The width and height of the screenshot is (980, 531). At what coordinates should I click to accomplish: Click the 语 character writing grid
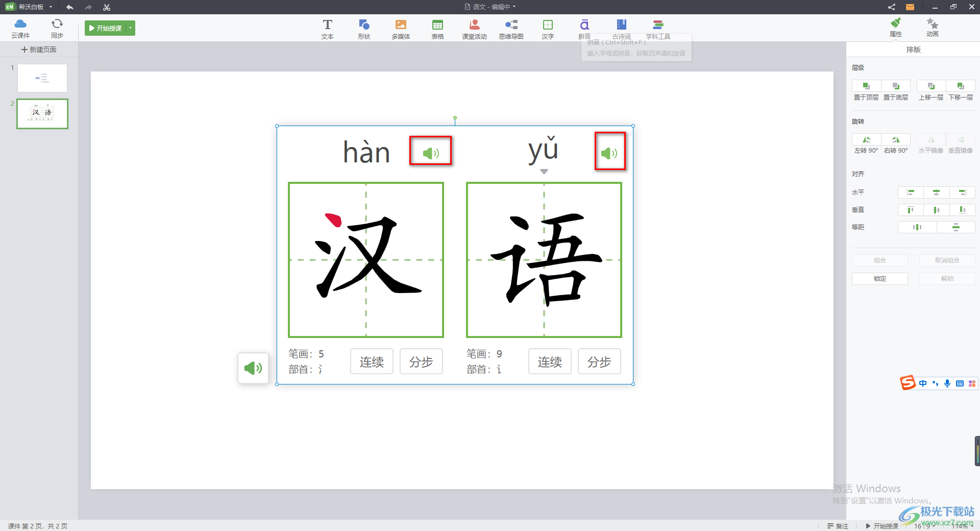[x=544, y=260]
